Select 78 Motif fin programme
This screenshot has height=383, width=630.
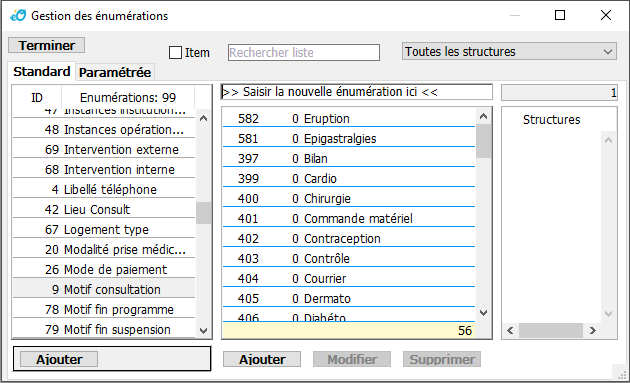coord(104,309)
